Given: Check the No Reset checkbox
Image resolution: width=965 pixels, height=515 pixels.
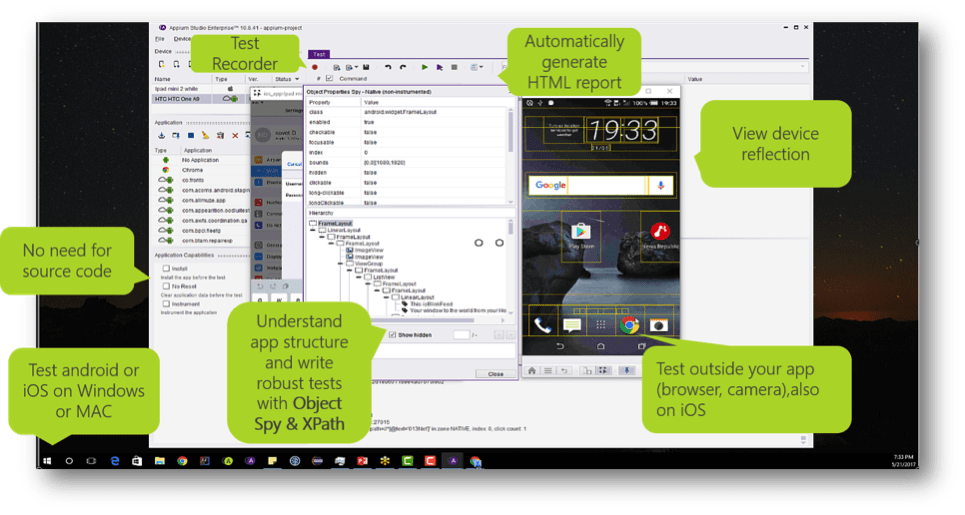Looking at the screenshot, I should [166, 286].
